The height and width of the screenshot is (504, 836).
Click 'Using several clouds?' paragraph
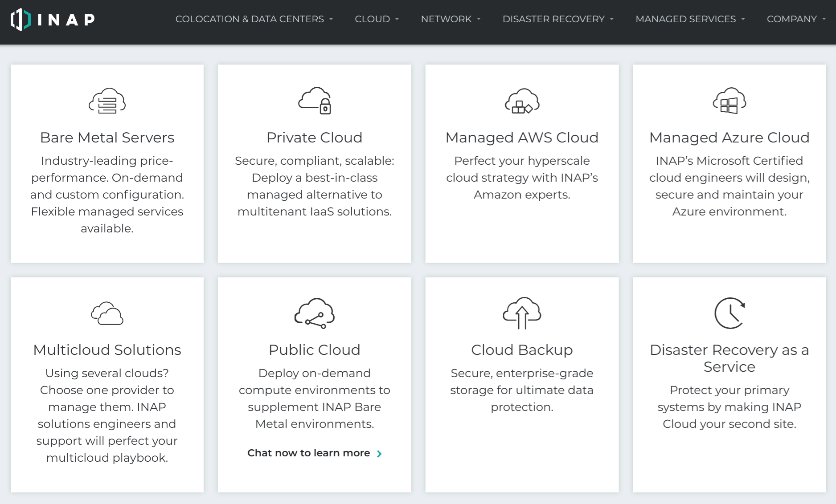(107, 415)
